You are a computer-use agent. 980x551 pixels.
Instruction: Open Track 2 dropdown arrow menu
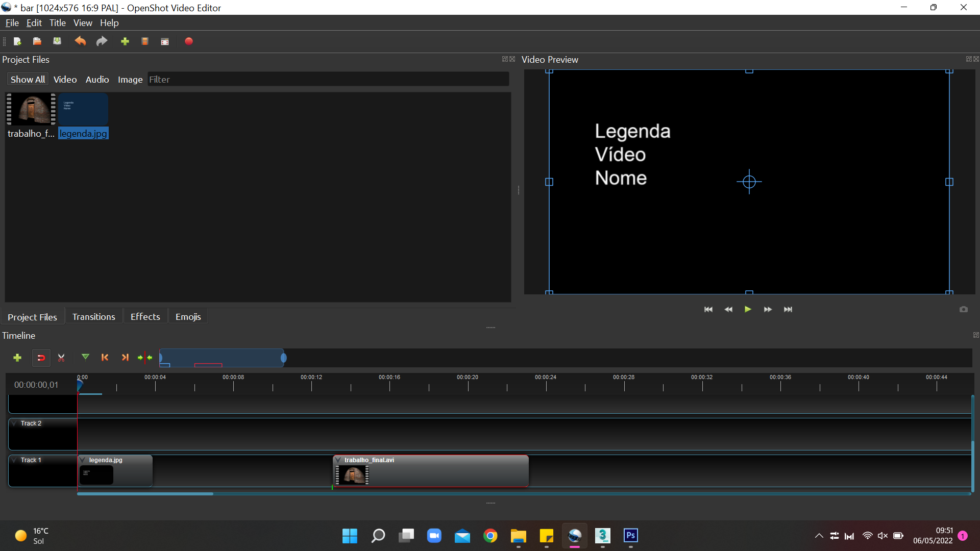pyautogui.click(x=14, y=423)
